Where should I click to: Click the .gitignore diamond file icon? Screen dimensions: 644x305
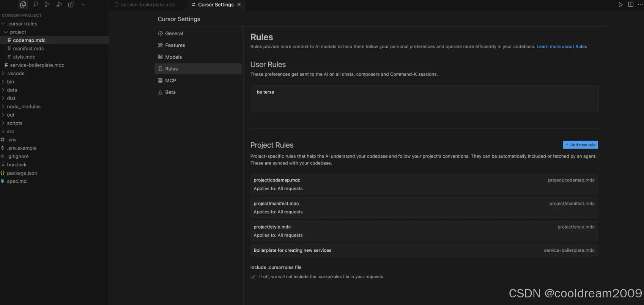[x=3, y=156]
